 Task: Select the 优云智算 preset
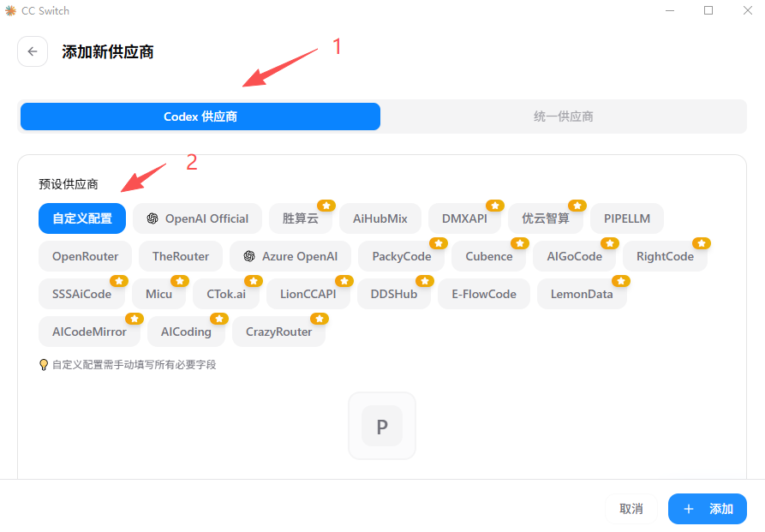(546, 218)
